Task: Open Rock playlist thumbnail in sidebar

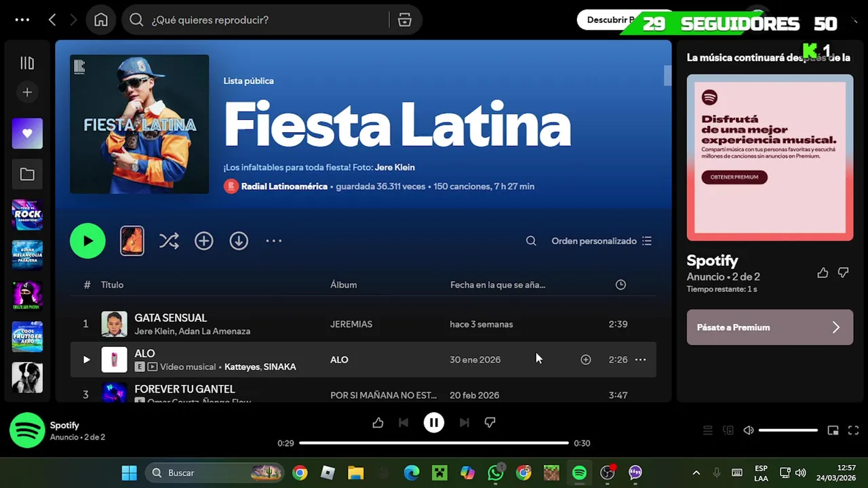Action: point(27,215)
